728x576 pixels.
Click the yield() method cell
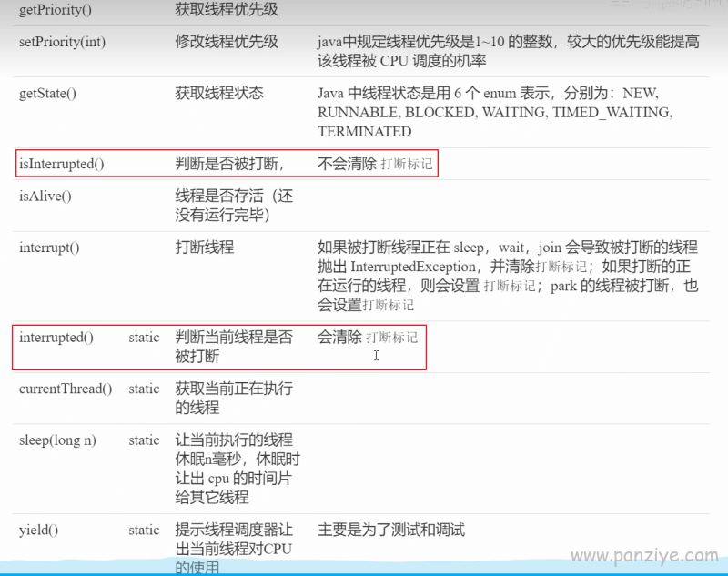[x=38, y=531]
